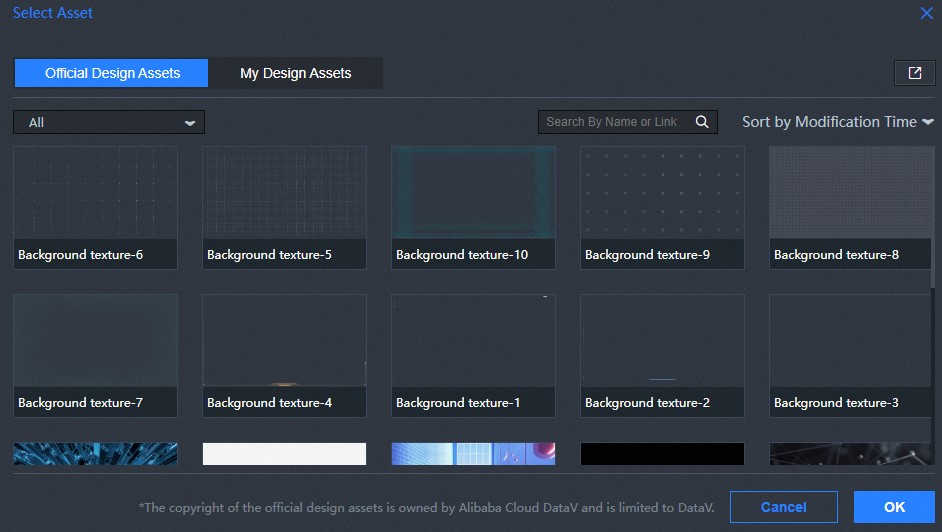Select Background texture-6 thumbnail

96,208
